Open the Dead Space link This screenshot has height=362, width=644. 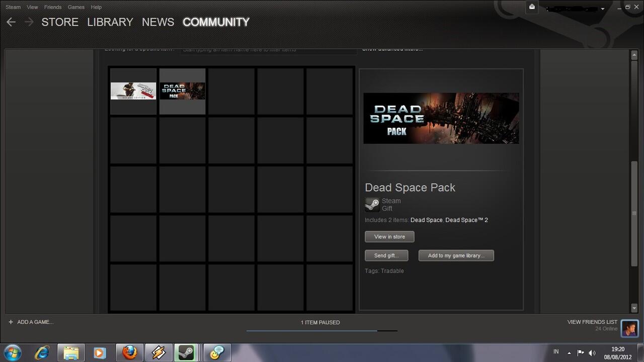coord(426,220)
